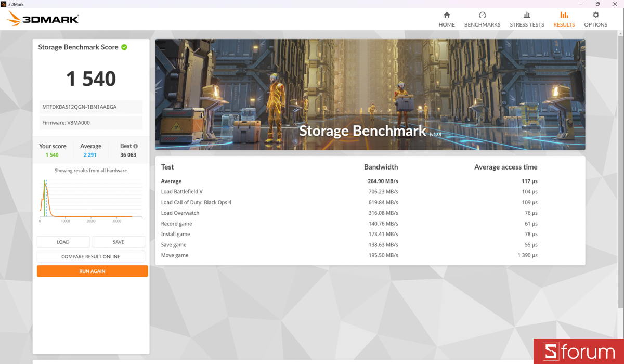Open COMPARE RESULT ONLINE
624x364 pixels.
point(90,256)
